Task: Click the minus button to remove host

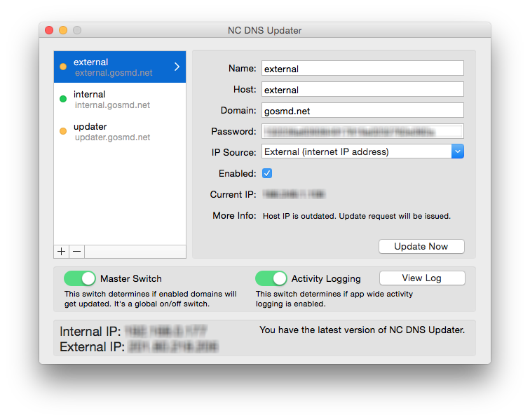Action: pyautogui.click(x=76, y=252)
